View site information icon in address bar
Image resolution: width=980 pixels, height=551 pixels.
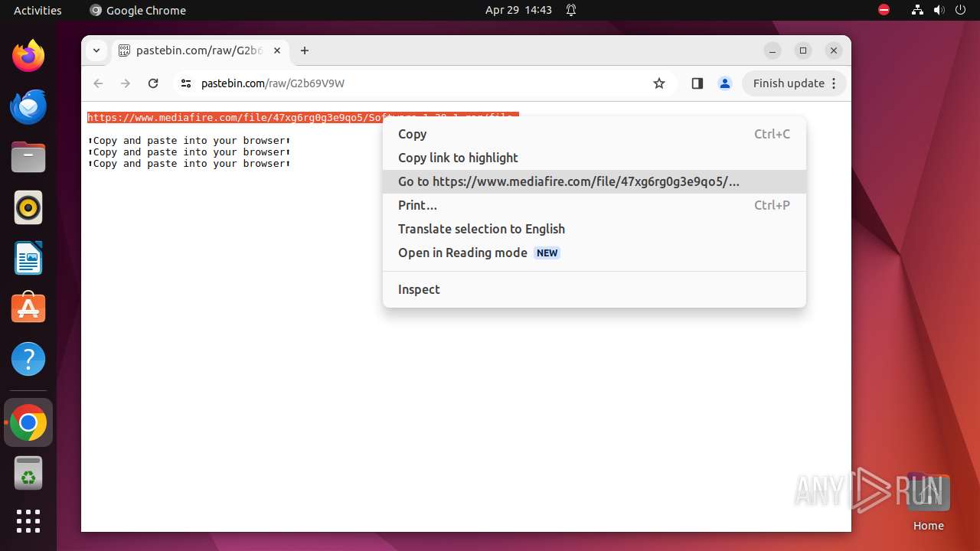pos(185,83)
